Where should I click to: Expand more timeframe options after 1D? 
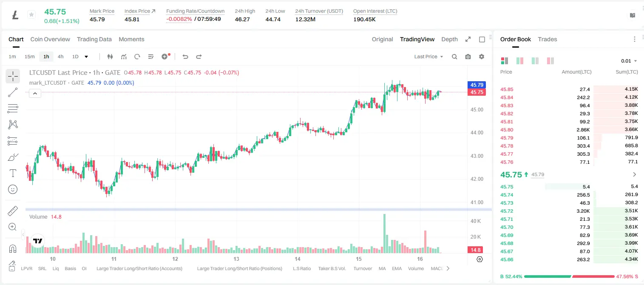click(86, 57)
